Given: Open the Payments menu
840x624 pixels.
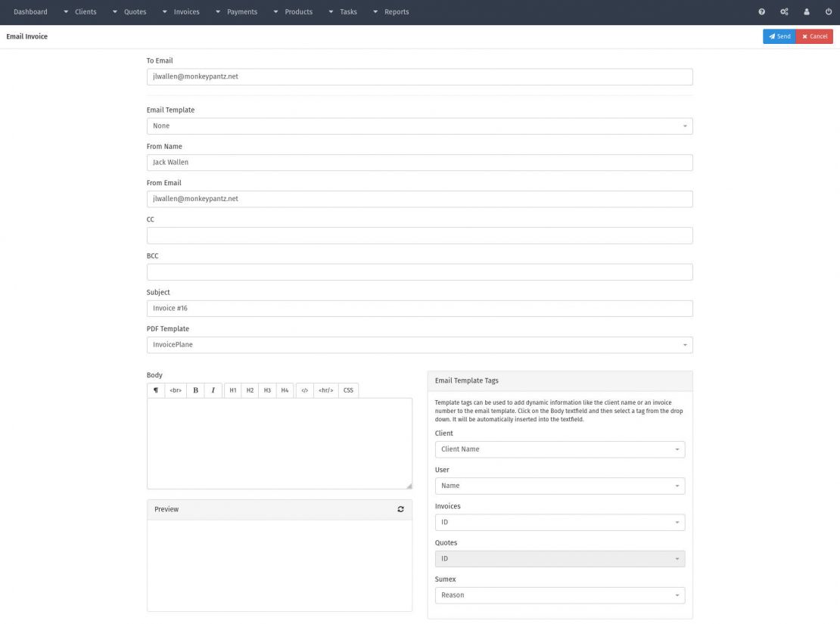Looking at the screenshot, I should pos(243,11).
